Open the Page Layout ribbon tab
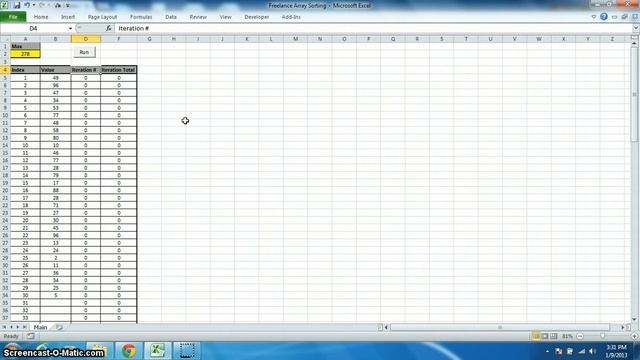This screenshot has height=360, width=640. pos(102,17)
